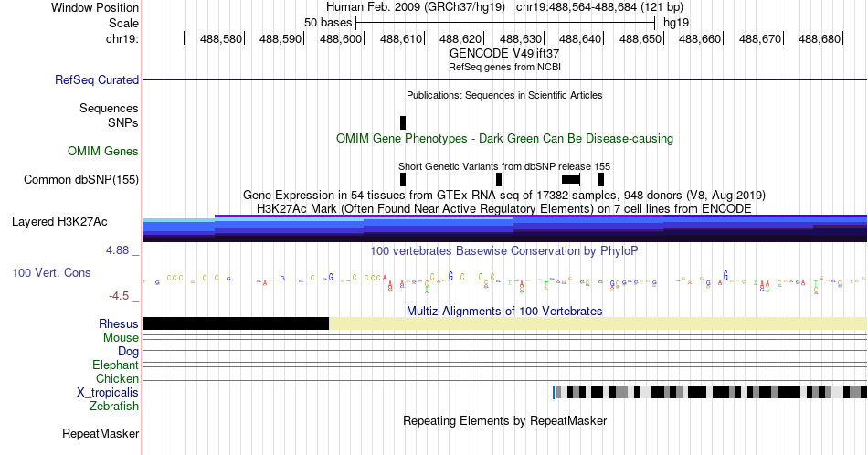Click the last Common dbSNP variant block
The width and height of the screenshot is (868, 455).
point(600,179)
